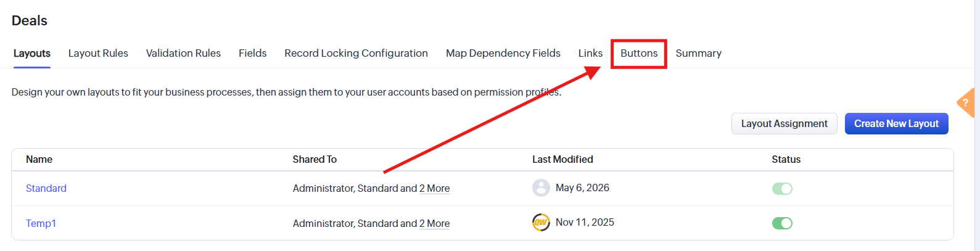Open the Standard layout link
Image resolution: width=980 pixels, height=251 pixels.
click(46, 188)
